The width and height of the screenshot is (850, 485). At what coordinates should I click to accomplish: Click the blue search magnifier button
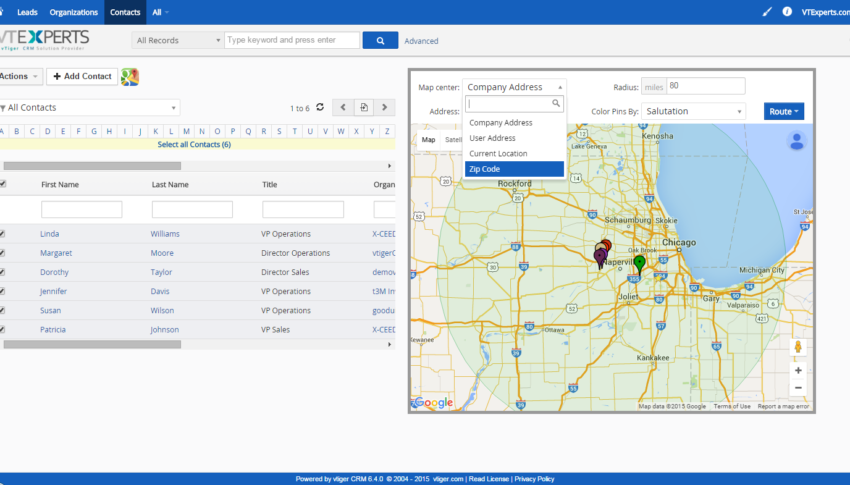click(380, 40)
